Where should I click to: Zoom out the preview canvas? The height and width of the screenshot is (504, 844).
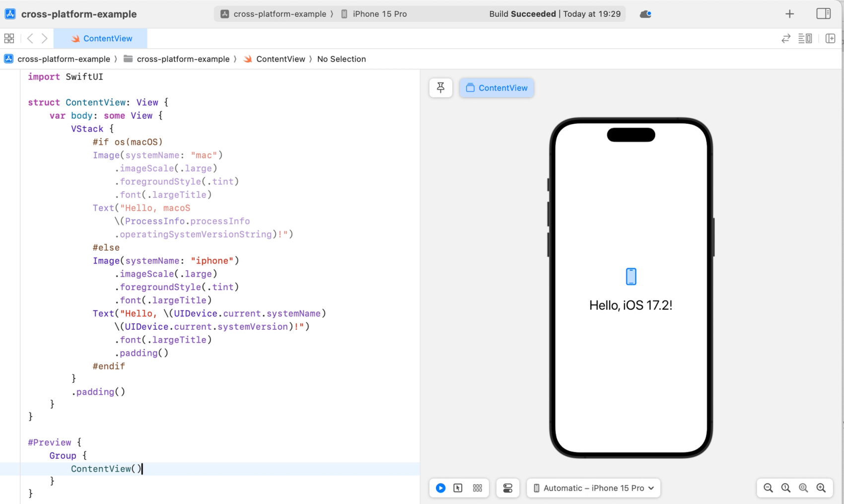768,488
